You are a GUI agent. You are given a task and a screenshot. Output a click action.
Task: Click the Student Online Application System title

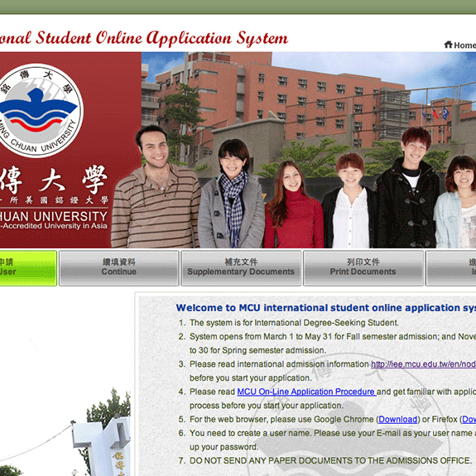pyautogui.click(x=144, y=39)
